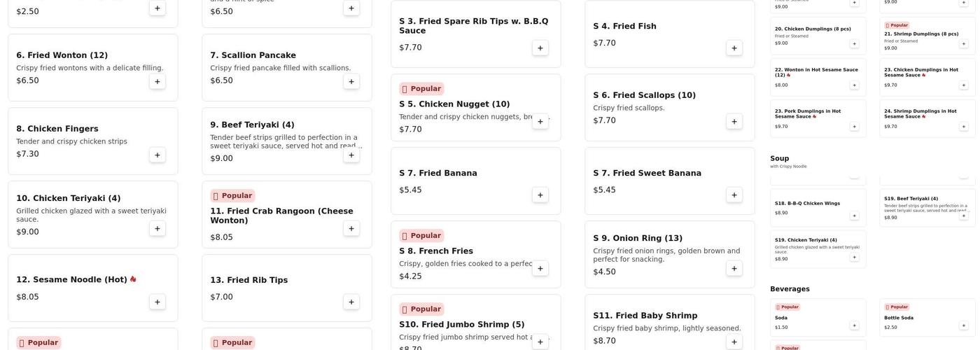
Task: Click plus for Fried Spare Rib Tips w. B.B.Q Sauce
Action: point(540,48)
